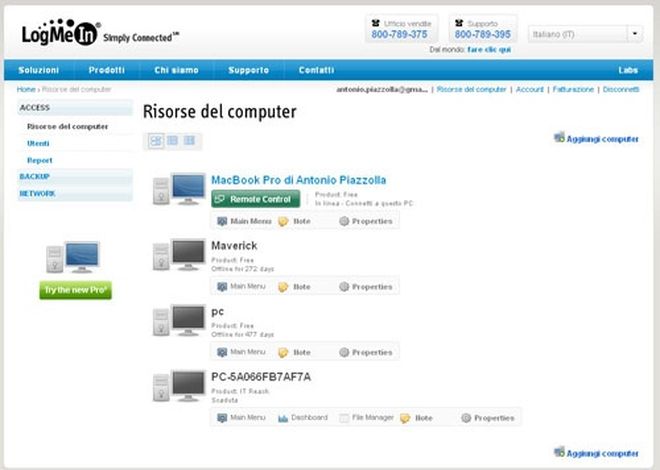Image resolution: width=660 pixels, height=470 pixels.
Task: Open MacBook Pro di Antonio Piazzolla link
Action: 298,180
